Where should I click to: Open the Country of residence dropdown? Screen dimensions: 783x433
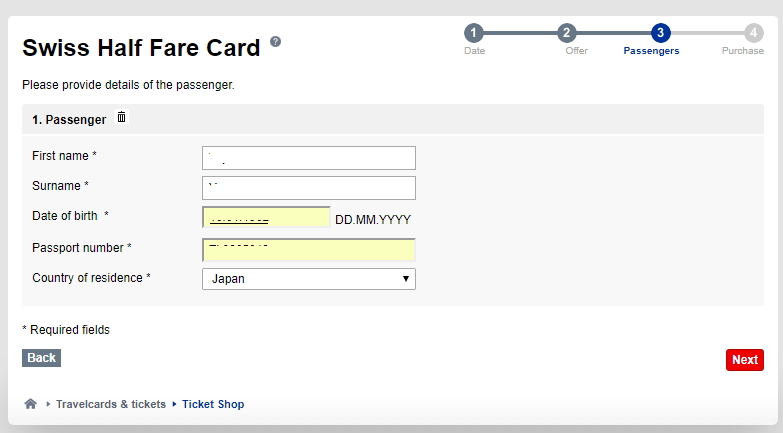click(x=309, y=279)
